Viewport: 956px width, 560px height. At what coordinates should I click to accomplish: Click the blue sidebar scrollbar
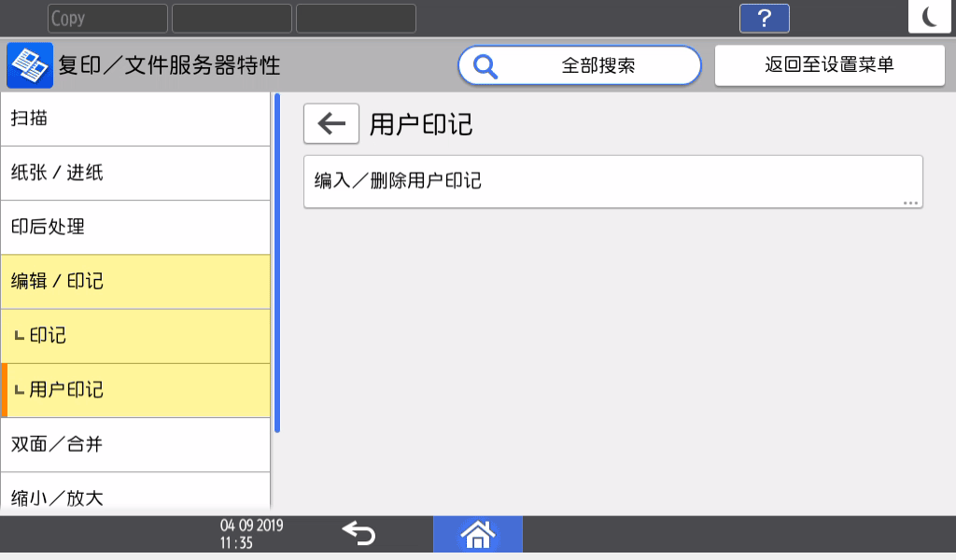pos(277,261)
